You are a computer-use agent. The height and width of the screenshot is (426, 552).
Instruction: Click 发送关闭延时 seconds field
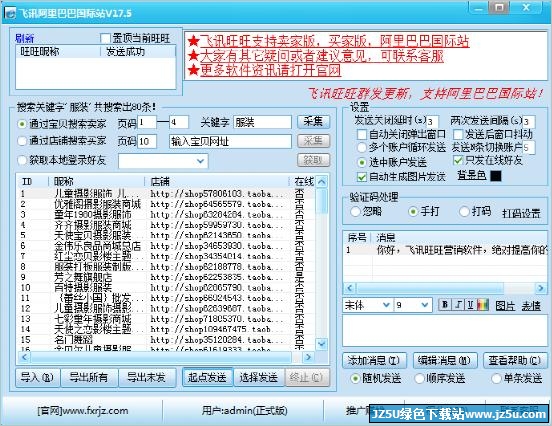(433, 122)
